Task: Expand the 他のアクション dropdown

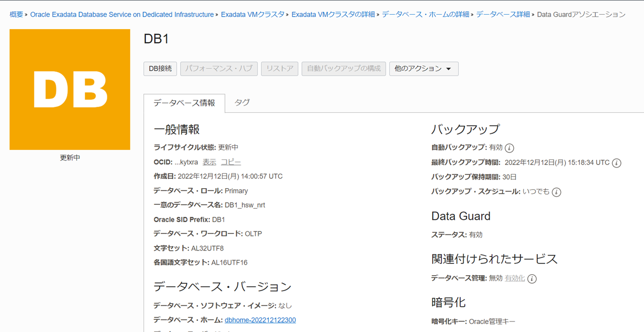Action: [x=424, y=68]
